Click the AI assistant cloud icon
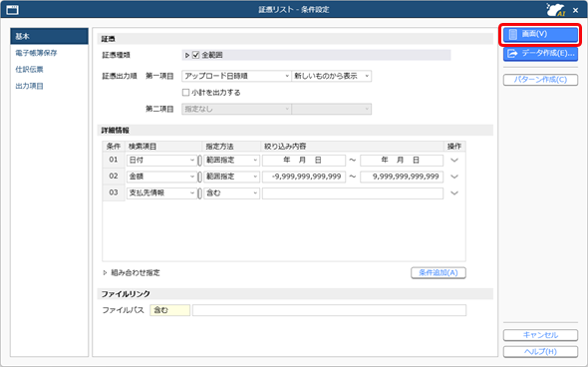 [556, 10]
